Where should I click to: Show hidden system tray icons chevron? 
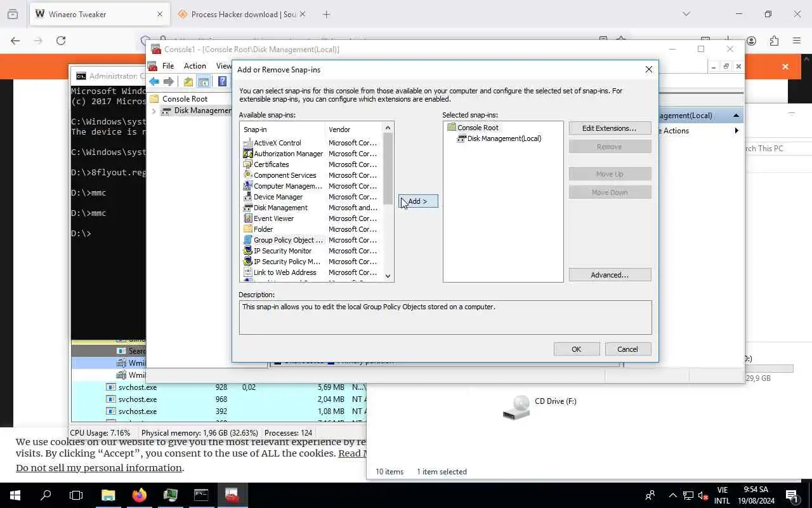click(x=672, y=495)
